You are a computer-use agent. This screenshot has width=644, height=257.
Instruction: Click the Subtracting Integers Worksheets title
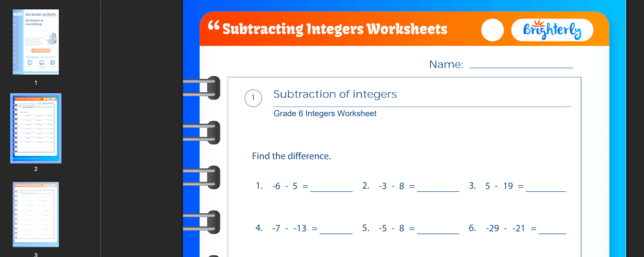335,29
